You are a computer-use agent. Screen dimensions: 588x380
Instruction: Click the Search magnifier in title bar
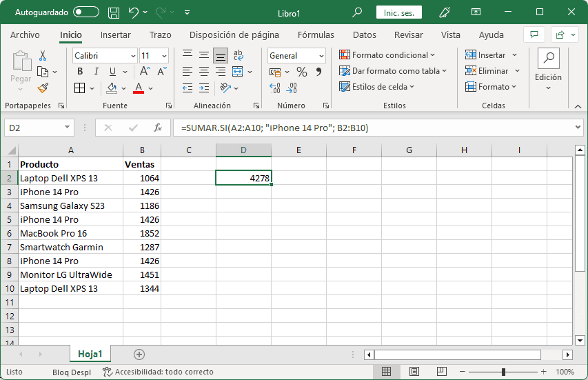click(x=357, y=12)
